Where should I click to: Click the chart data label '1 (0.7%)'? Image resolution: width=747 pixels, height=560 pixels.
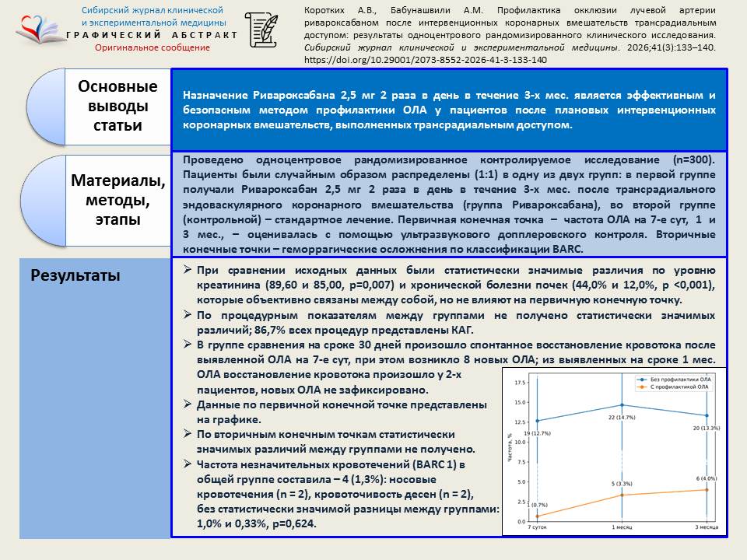click(x=538, y=505)
